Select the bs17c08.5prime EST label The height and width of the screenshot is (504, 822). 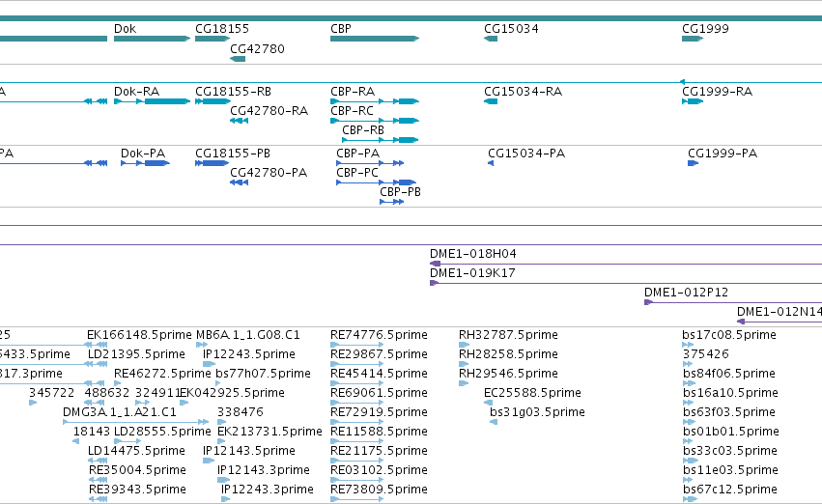coord(729,335)
